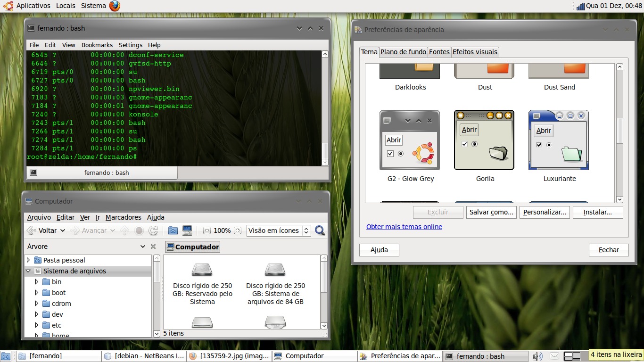Open the Fontes tab
Viewport: 644px width, 362px height.
pyautogui.click(x=439, y=52)
